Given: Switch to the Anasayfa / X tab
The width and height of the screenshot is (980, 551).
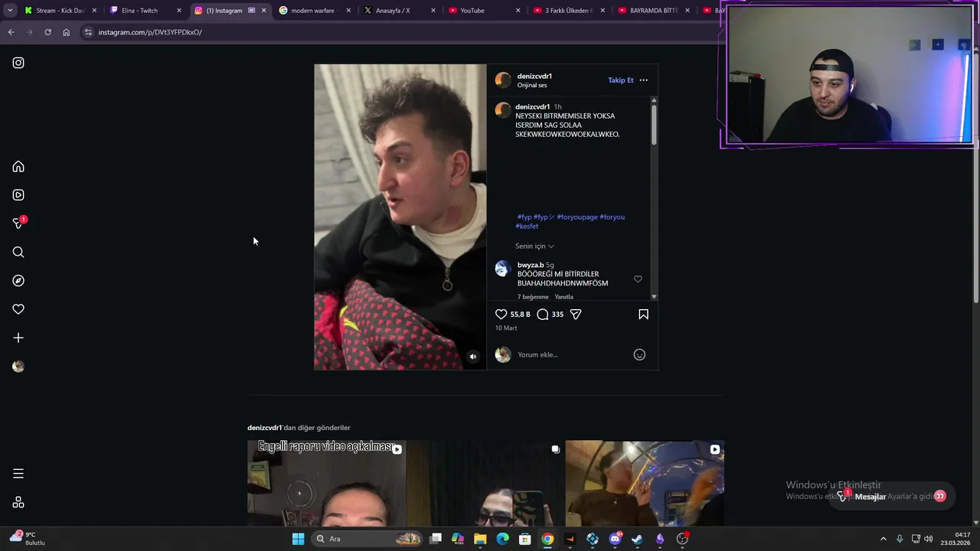Looking at the screenshot, I should pos(398,11).
